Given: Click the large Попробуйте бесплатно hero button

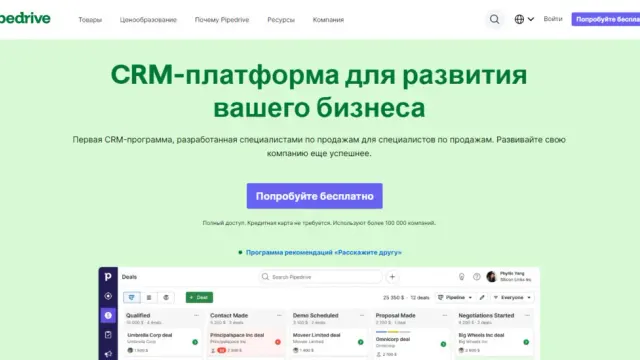Looking at the screenshot, I should [314, 196].
